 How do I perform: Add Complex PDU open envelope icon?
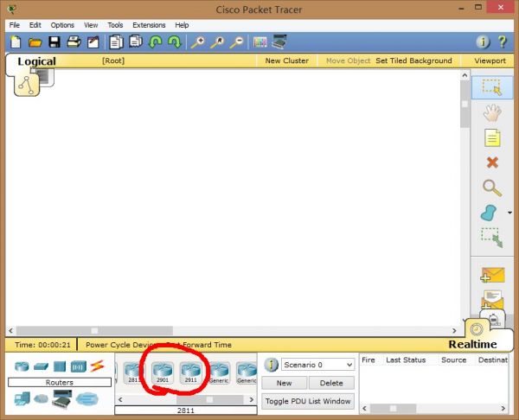coord(492,299)
